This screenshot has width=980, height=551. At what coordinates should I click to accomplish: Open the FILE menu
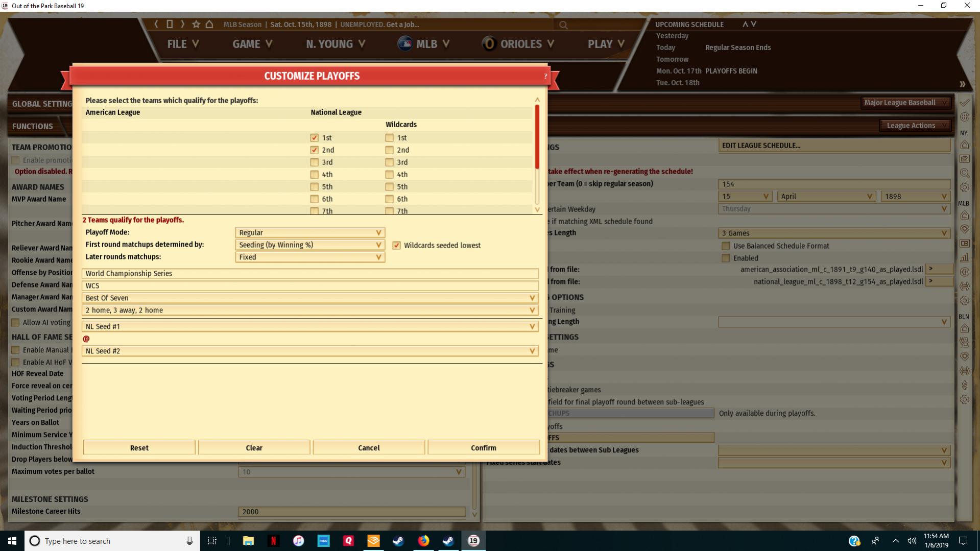[183, 44]
